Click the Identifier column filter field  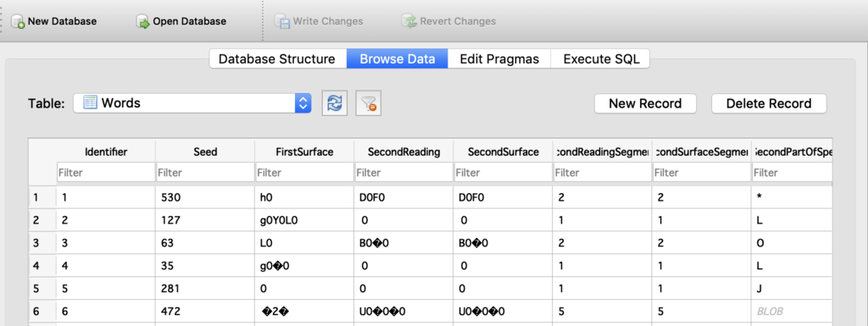(106, 173)
